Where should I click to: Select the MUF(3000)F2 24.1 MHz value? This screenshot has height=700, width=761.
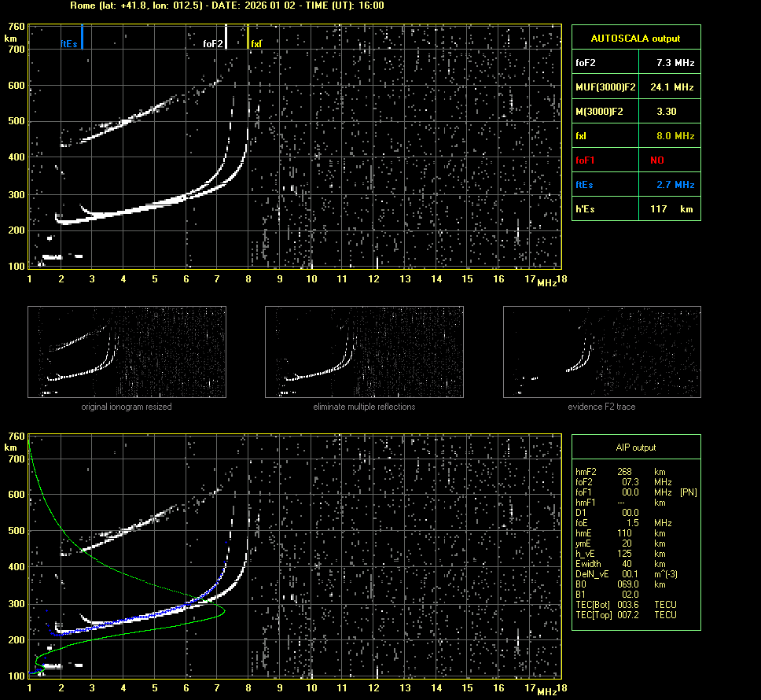[x=675, y=87]
